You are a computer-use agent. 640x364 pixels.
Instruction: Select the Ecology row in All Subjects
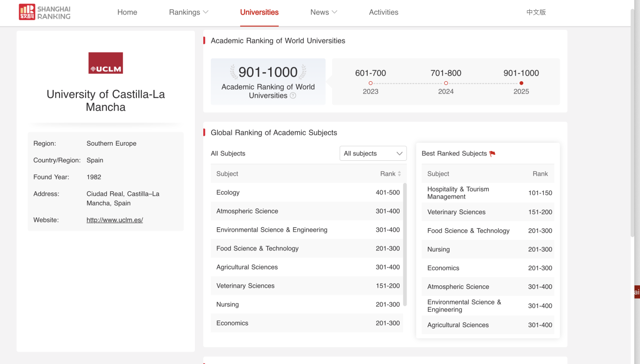(307, 192)
